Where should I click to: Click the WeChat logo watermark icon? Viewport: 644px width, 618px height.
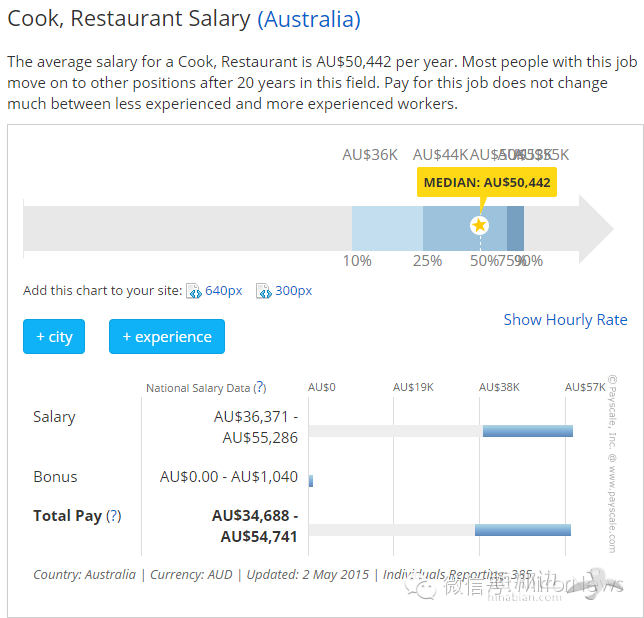[x=420, y=587]
